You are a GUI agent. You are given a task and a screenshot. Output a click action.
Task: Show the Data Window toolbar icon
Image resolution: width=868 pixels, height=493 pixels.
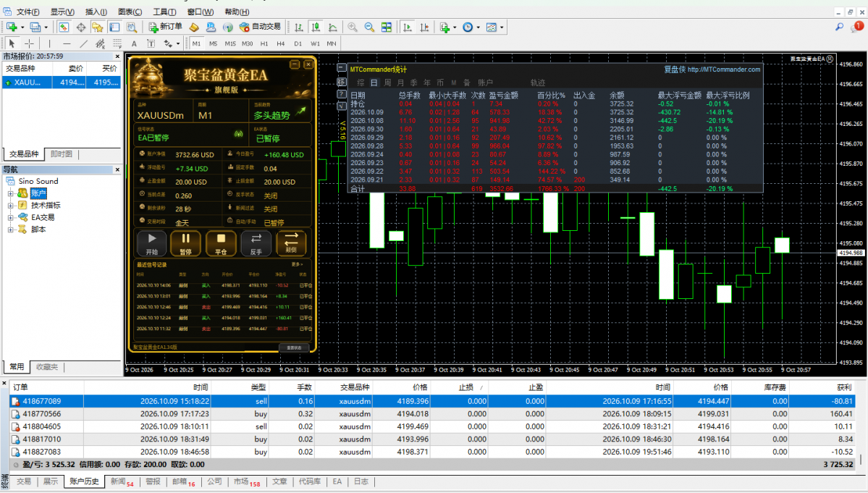coord(81,27)
